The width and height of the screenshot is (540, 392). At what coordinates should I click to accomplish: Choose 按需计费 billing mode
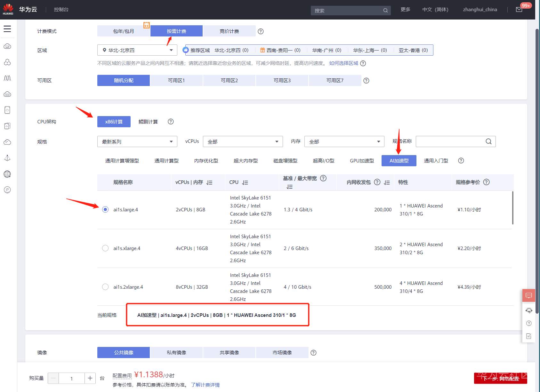pos(176,31)
